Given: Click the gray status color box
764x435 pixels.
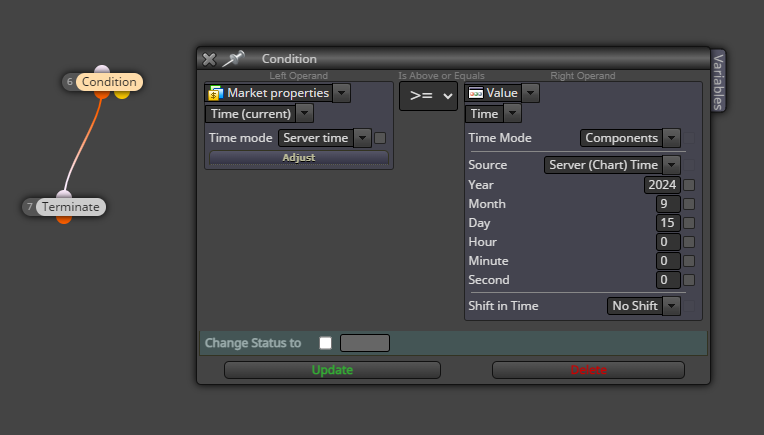Looking at the screenshot, I should (365, 343).
